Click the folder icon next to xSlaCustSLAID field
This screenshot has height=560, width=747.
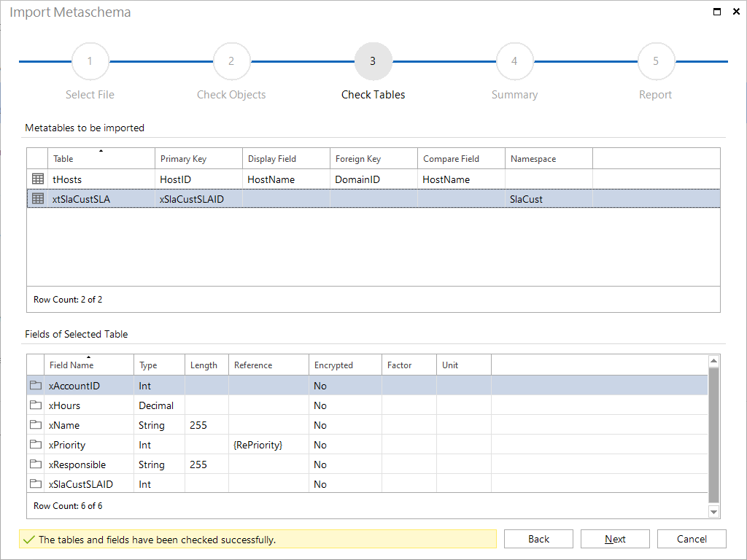[36, 484]
